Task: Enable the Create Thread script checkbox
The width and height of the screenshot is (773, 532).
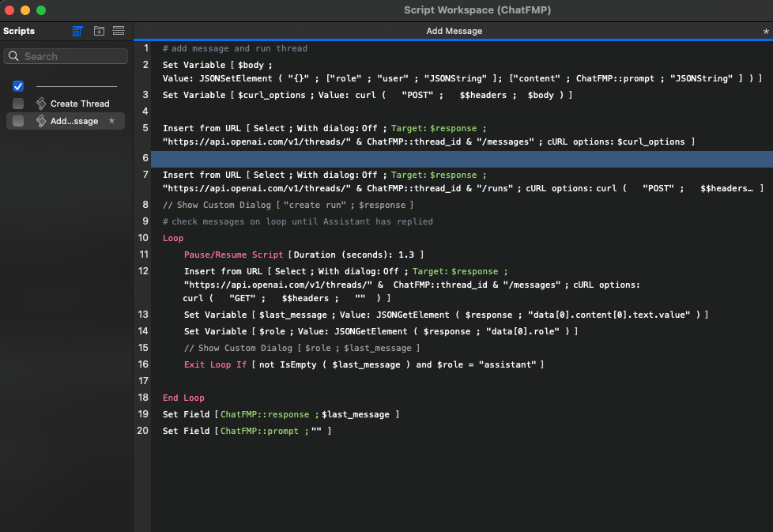Action: (x=18, y=104)
